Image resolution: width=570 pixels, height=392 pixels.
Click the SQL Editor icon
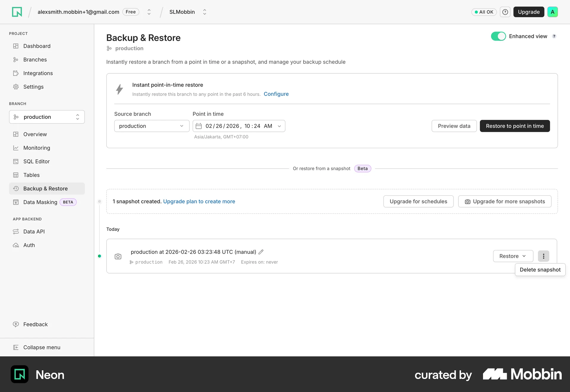coord(16,162)
